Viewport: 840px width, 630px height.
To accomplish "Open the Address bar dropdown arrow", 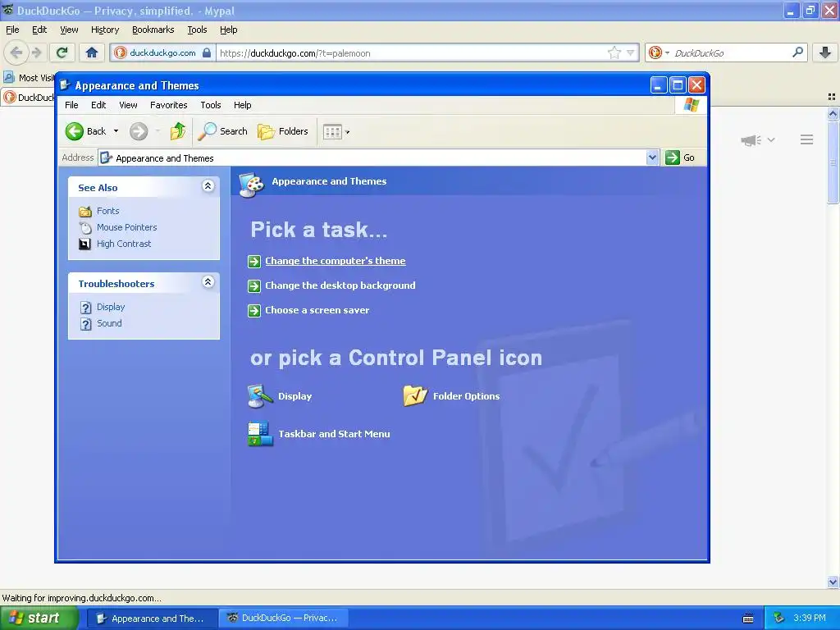I will pos(652,157).
